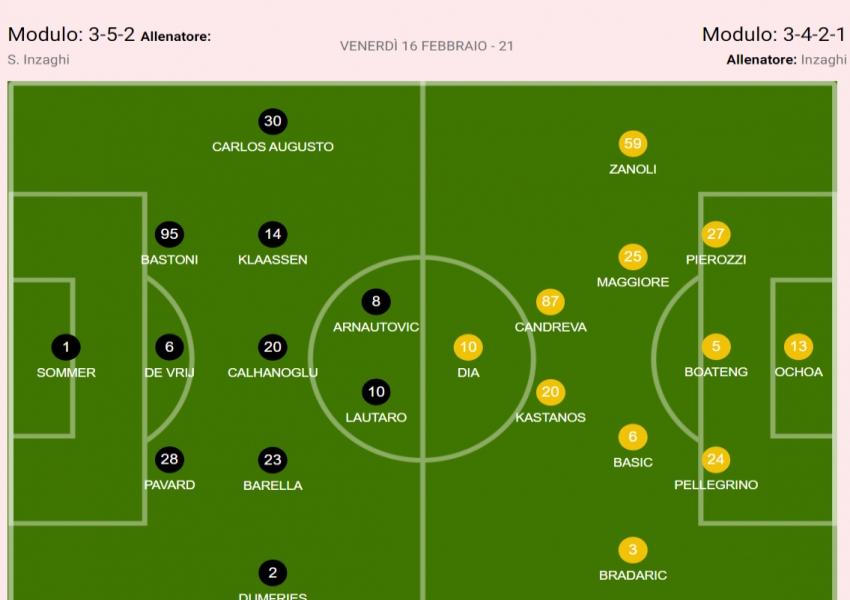The image size is (850, 600).
Task: Click the Modulo: 3-5-2 heading
Action: click(71, 35)
